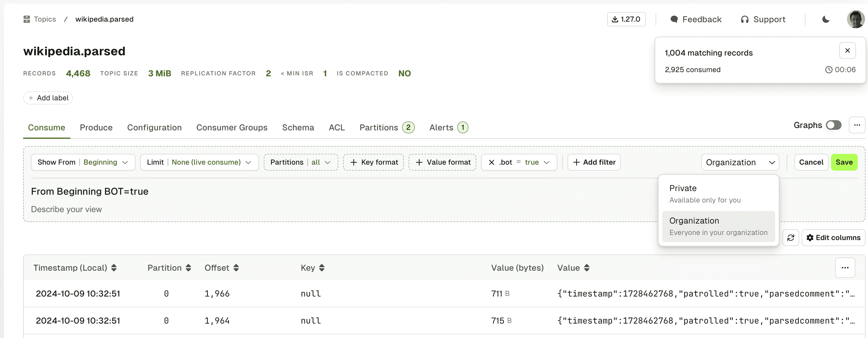The width and height of the screenshot is (868, 338).
Task: Open the Configuration tab
Action: 154,127
